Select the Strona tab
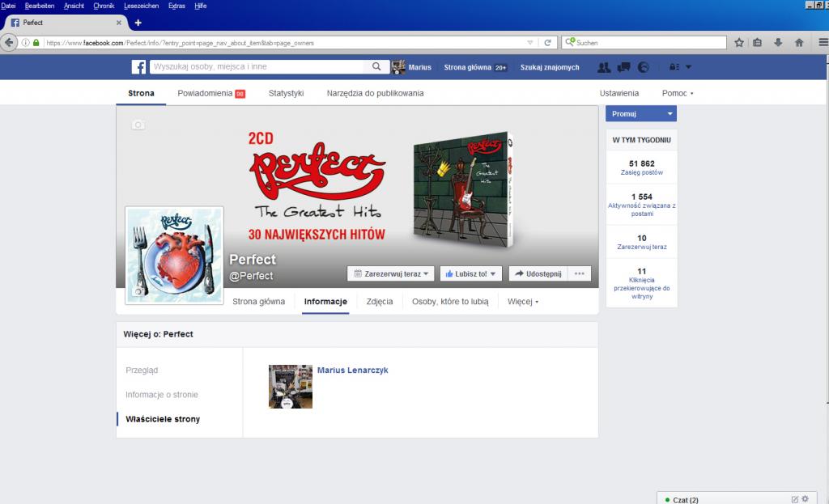This screenshot has width=829, height=504. pos(141,93)
